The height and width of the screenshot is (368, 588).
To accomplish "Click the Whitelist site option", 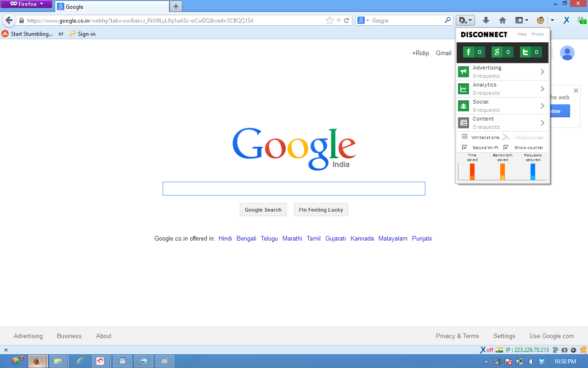I will click(485, 138).
